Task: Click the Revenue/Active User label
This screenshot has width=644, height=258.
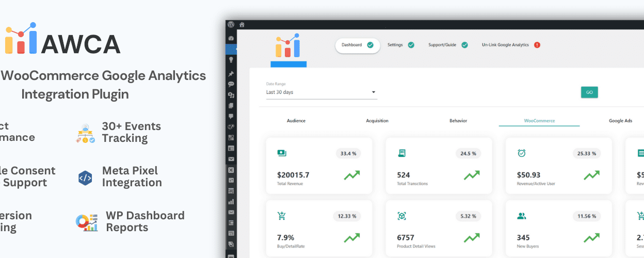Action: 535,184
